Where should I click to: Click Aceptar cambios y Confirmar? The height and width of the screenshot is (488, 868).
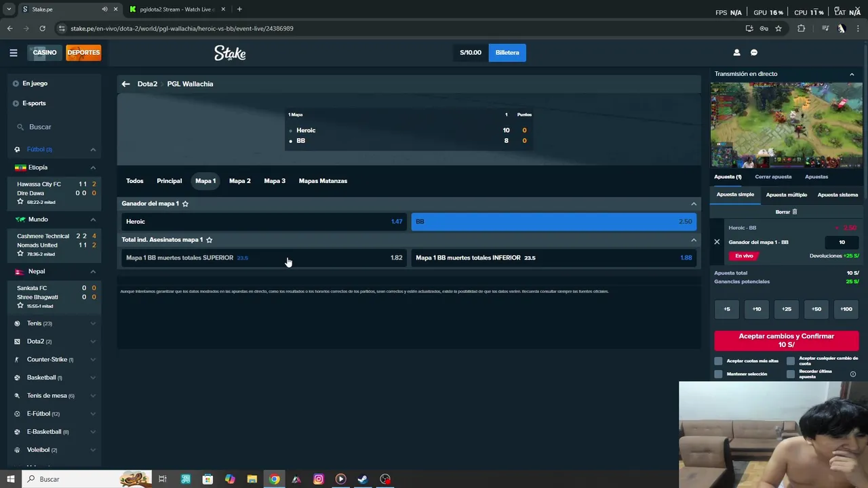(x=787, y=340)
